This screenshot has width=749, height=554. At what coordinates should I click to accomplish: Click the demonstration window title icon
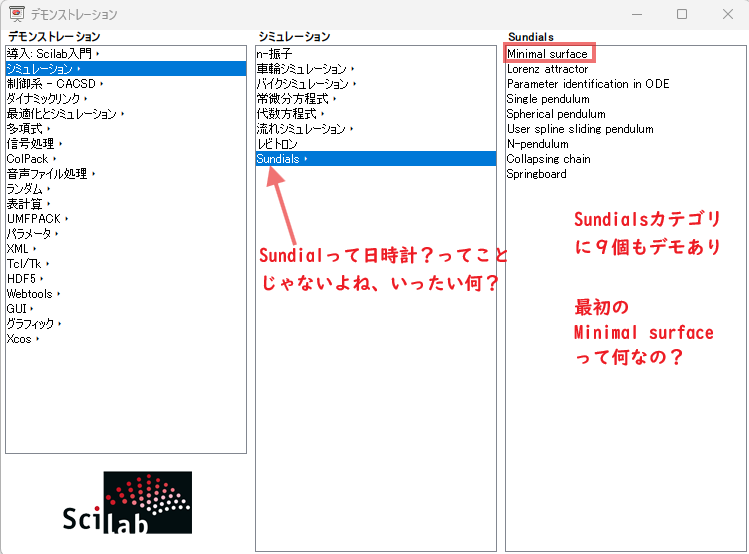click(x=17, y=14)
